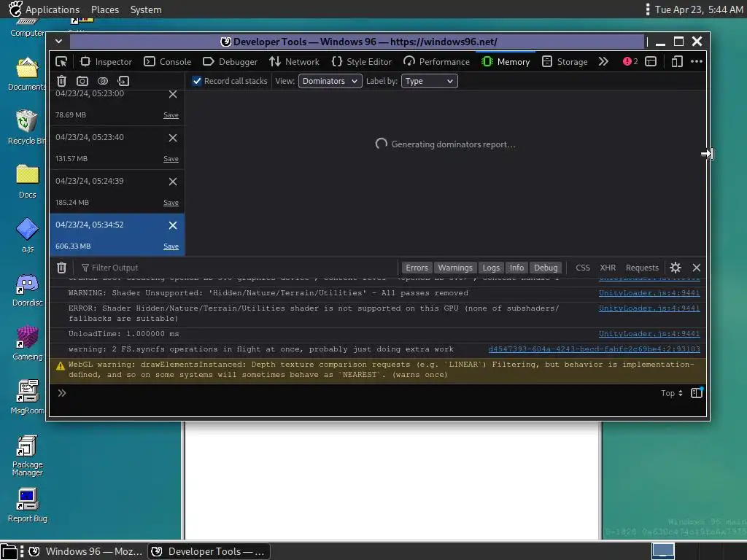This screenshot has height=560, width=747.
Task: Click the red error count icon
Action: point(630,61)
